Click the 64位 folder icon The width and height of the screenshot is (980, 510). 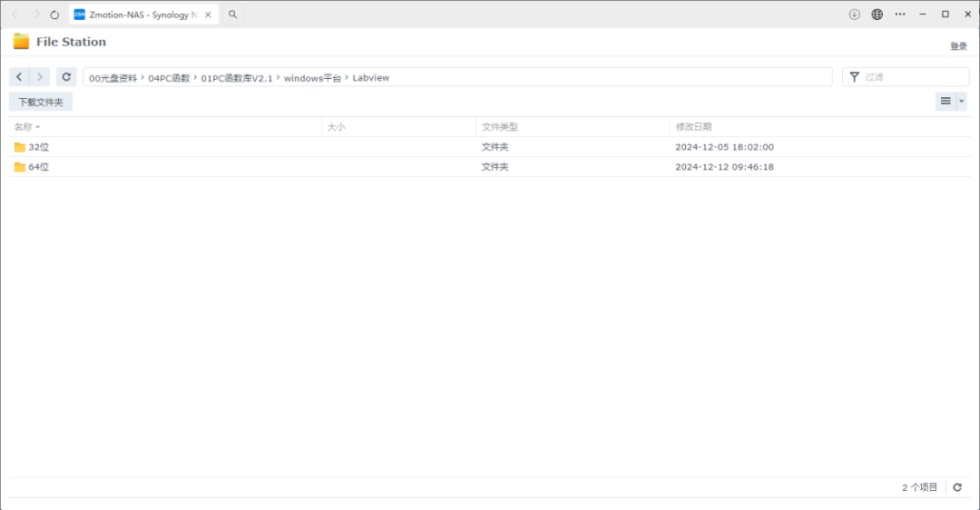(20, 167)
